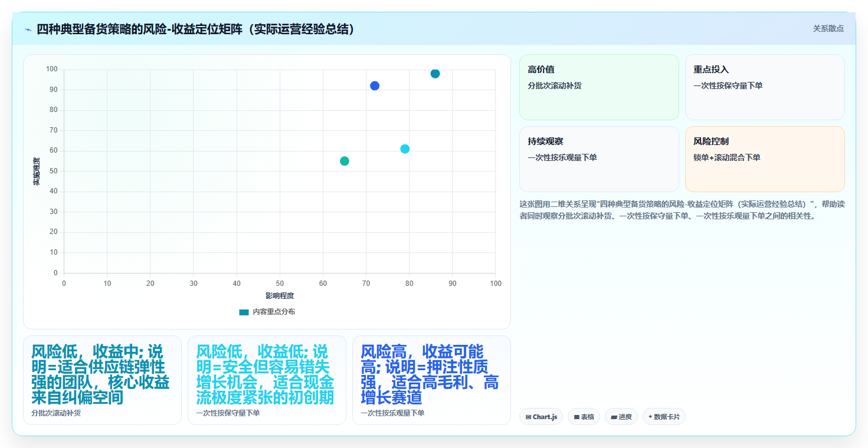Click the 进度 tag chip
868x448 pixels.
click(621, 417)
